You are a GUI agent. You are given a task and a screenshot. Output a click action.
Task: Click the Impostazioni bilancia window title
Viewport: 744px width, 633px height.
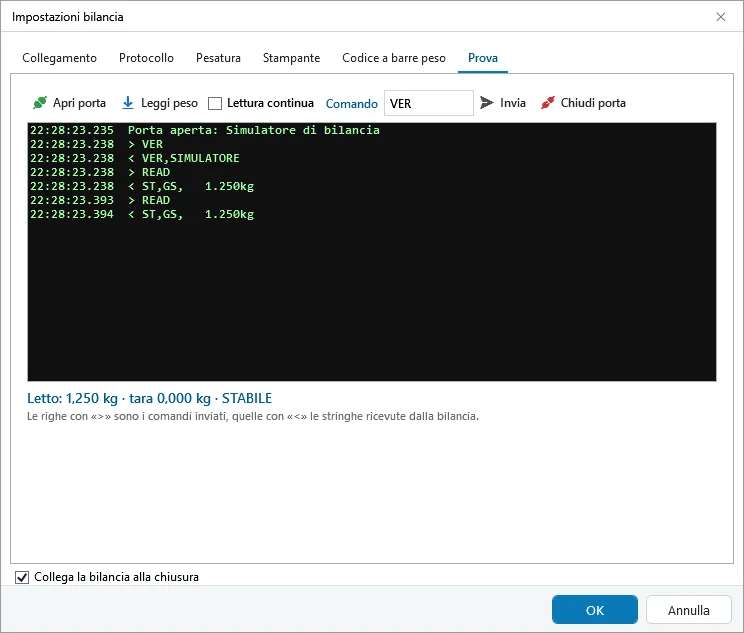67,17
